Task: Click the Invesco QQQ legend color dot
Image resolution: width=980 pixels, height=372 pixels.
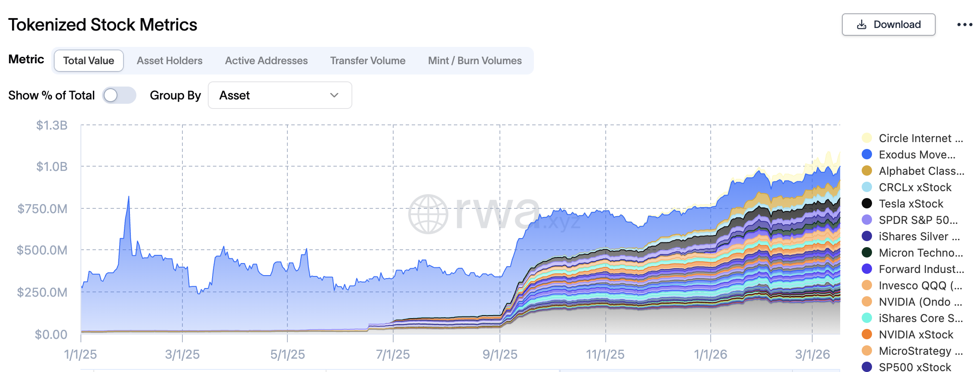Action: [867, 285]
